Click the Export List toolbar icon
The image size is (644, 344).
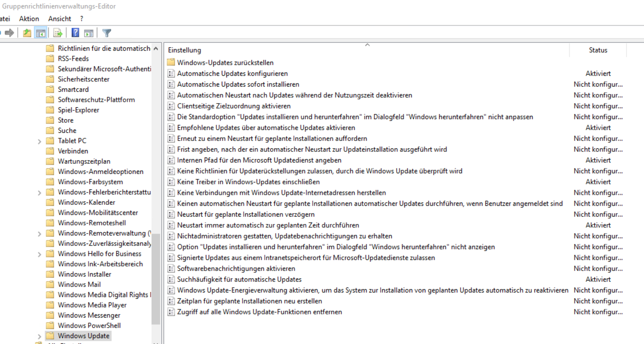point(58,33)
